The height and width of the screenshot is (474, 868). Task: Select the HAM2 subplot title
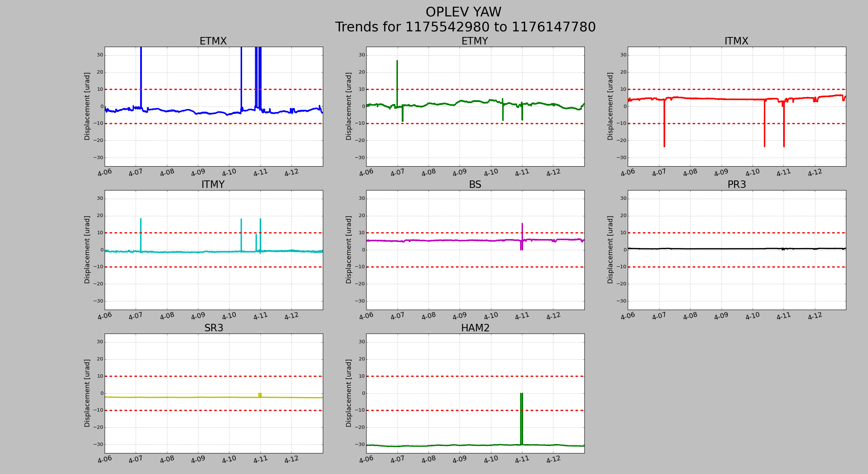(475, 328)
